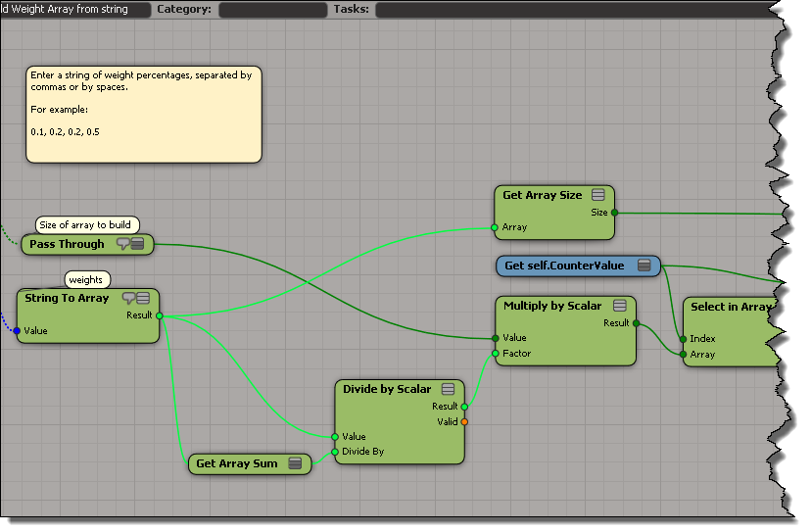Click the orange Valid port on Divide by Scalar

point(464,422)
